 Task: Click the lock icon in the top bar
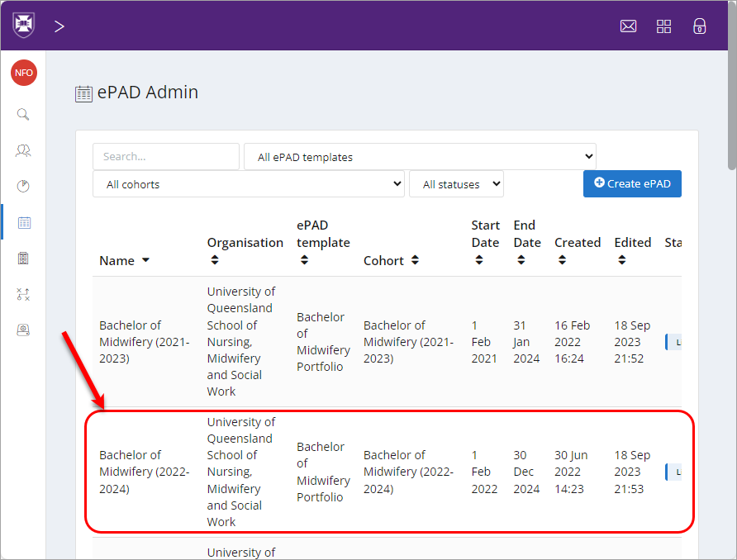tap(699, 26)
